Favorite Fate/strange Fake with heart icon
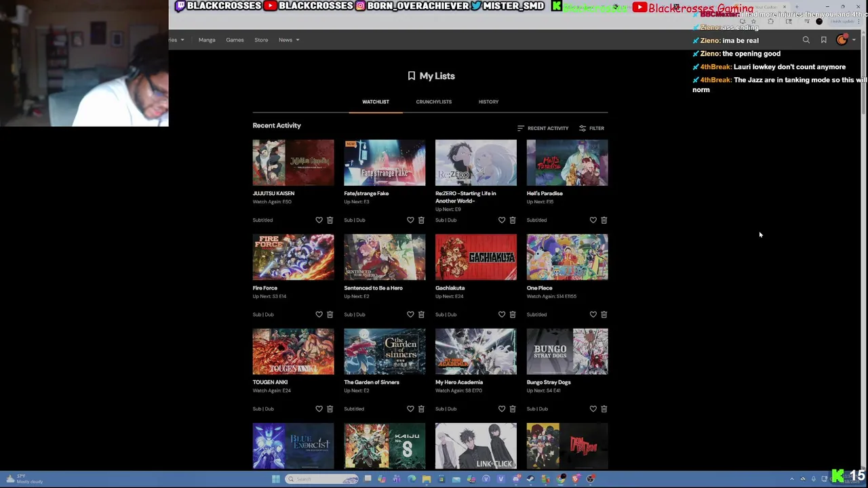 410,220
